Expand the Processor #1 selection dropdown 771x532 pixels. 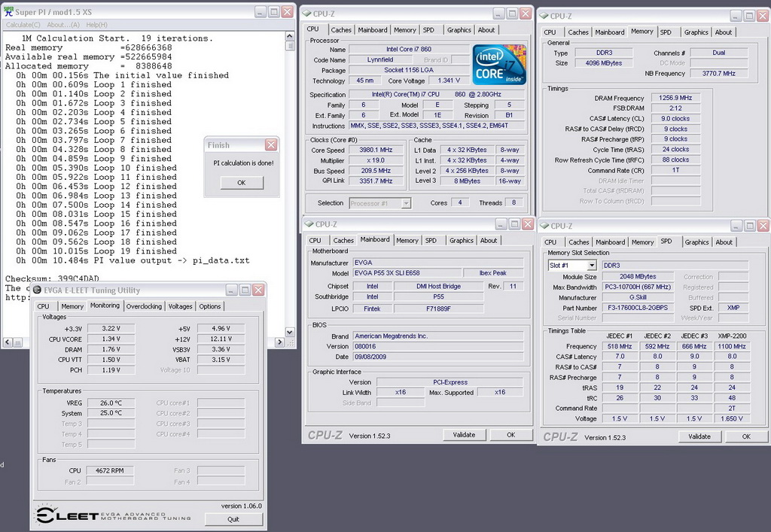pos(406,203)
